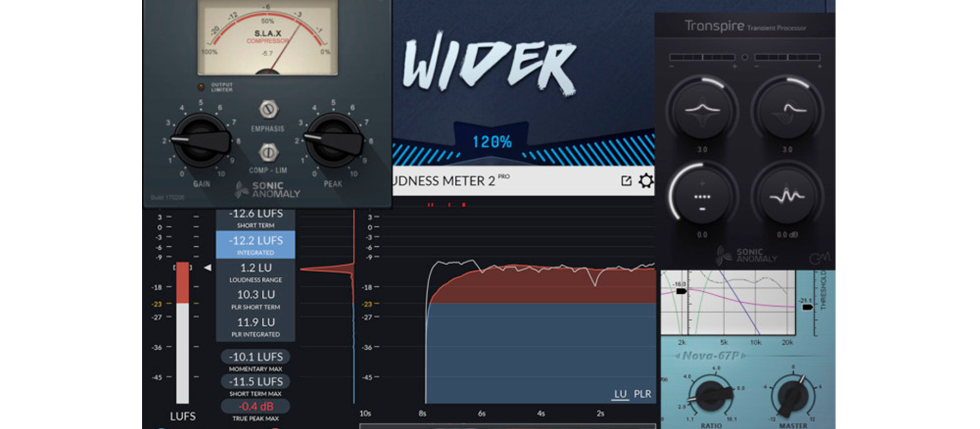Click the bottom-left Transpire knob showing 0.0

(702, 195)
